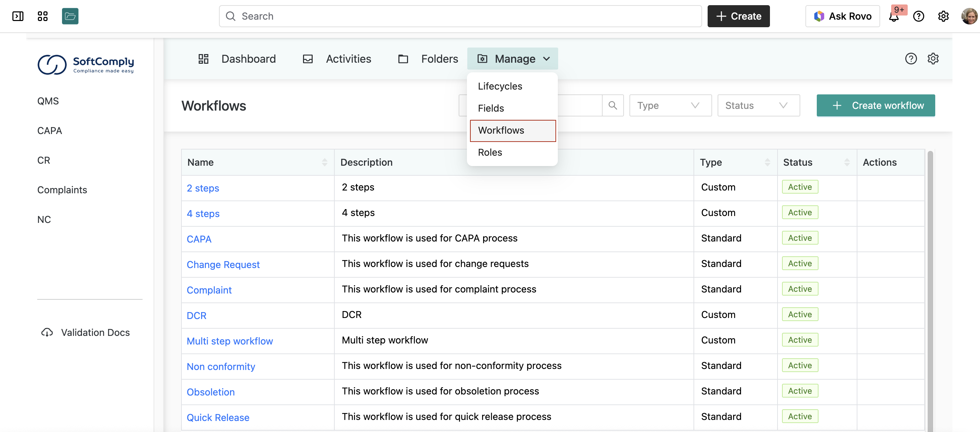Image resolution: width=980 pixels, height=432 pixels.
Task: Click the green folder app icon
Action: 70,16
